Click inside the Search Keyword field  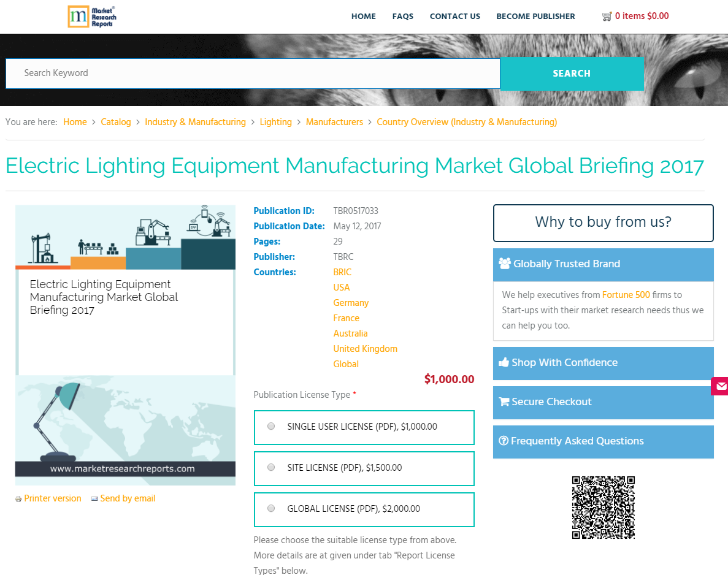pyautogui.click(x=245, y=74)
